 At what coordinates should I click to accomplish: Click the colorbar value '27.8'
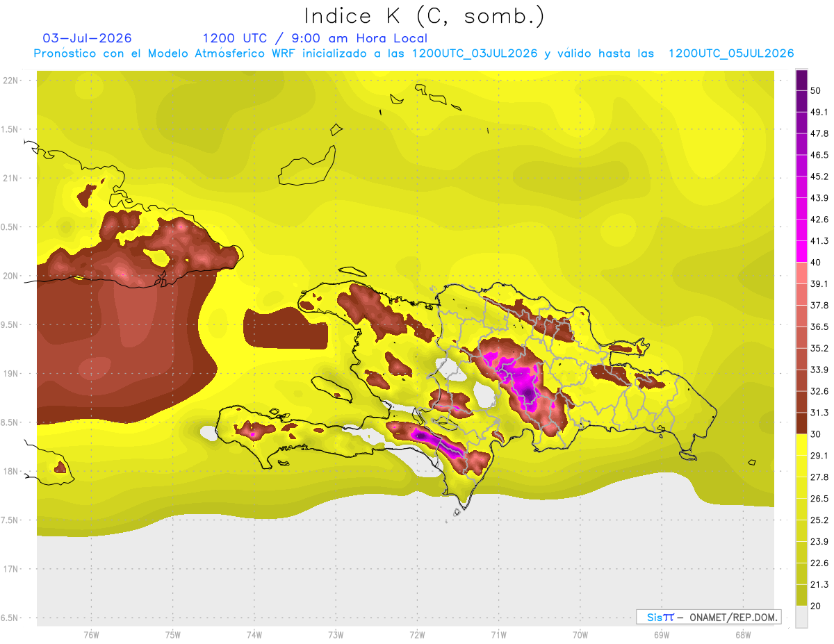point(819,477)
